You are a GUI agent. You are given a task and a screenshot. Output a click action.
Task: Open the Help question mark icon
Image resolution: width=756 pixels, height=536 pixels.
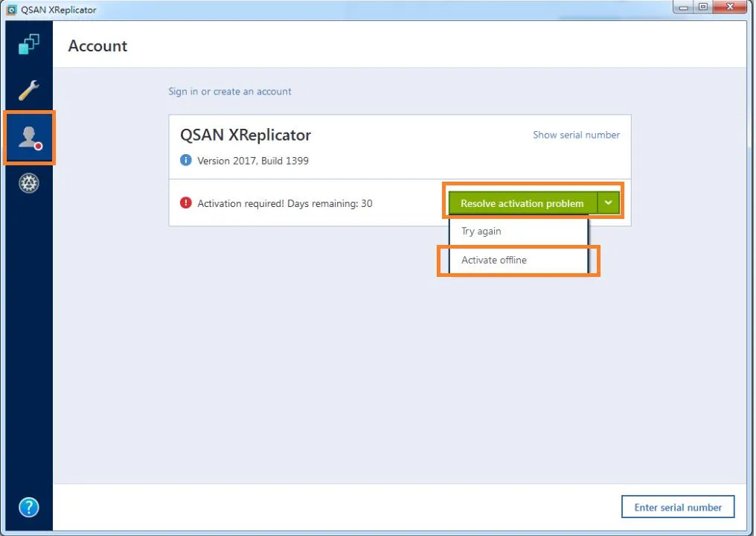tap(28, 507)
